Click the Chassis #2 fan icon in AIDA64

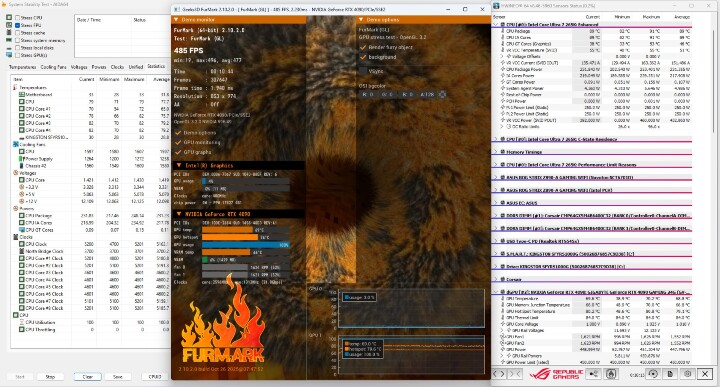tap(22, 166)
